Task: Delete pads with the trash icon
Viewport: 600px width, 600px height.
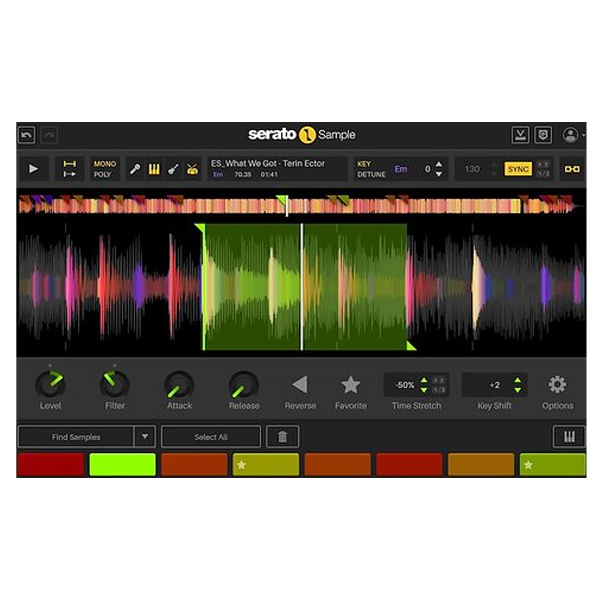Action: click(282, 437)
